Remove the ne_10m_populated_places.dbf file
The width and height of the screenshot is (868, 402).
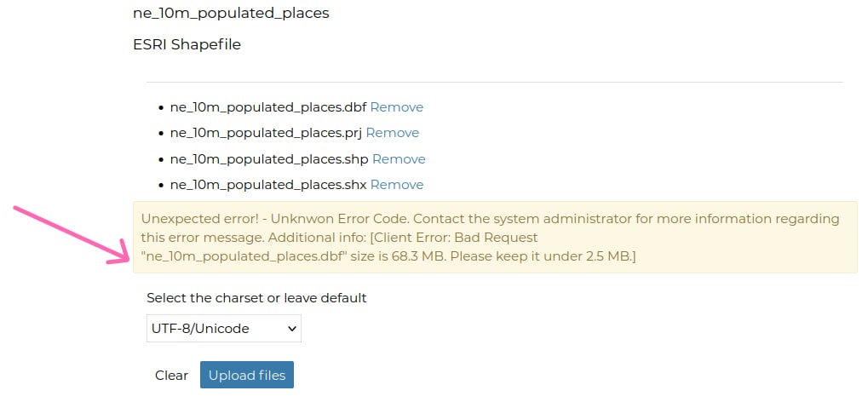pyautogui.click(x=396, y=107)
